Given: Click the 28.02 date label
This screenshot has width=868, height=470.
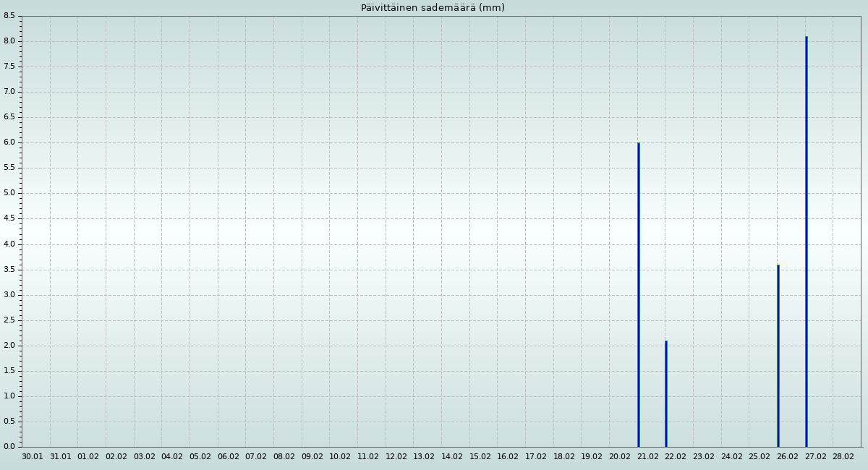Looking at the screenshot, I should click(843, 457).
